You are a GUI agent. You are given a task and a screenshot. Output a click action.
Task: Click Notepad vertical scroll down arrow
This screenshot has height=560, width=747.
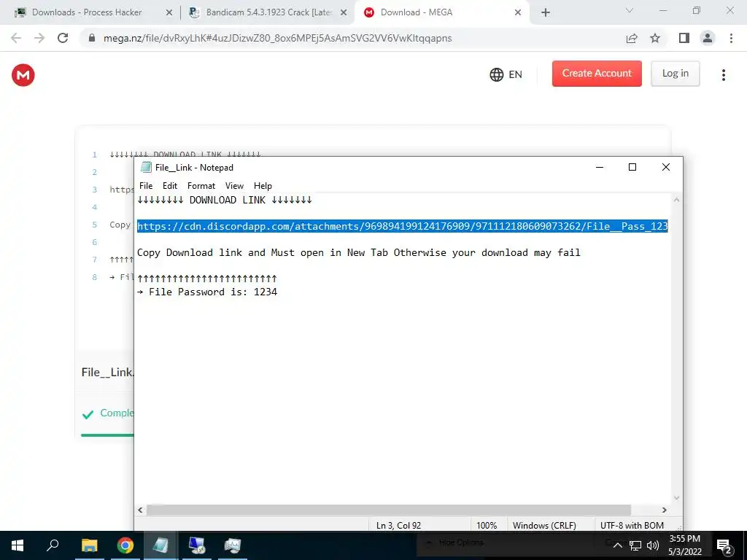click(x=676, y=498)
